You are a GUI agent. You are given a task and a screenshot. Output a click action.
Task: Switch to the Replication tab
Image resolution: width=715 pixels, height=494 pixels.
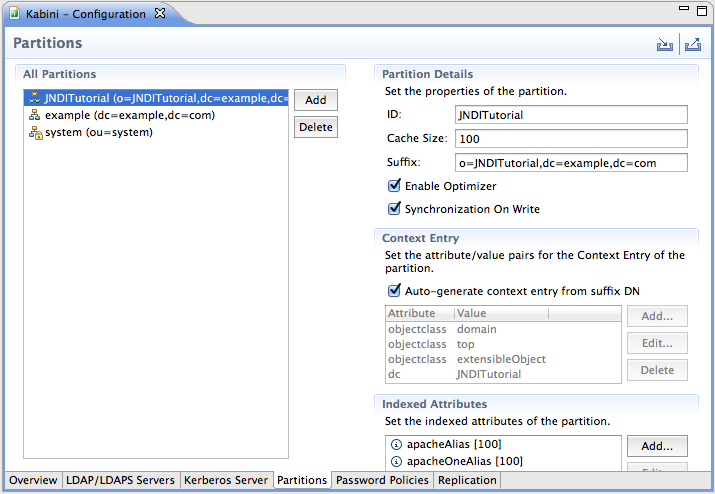coord(467,480)
